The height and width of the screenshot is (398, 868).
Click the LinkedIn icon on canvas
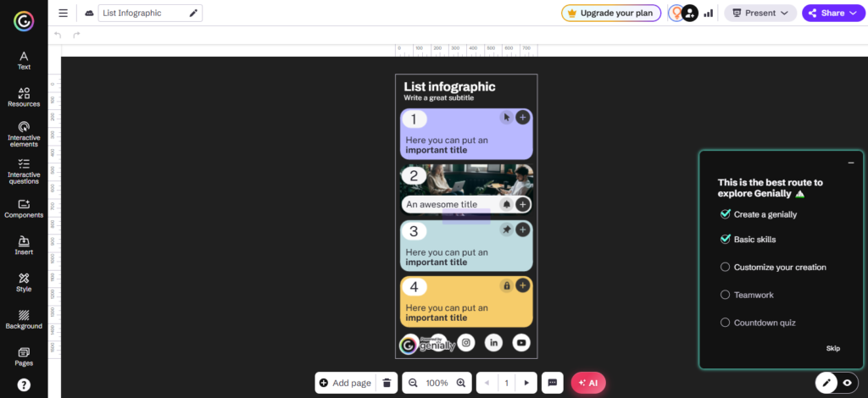494,343
